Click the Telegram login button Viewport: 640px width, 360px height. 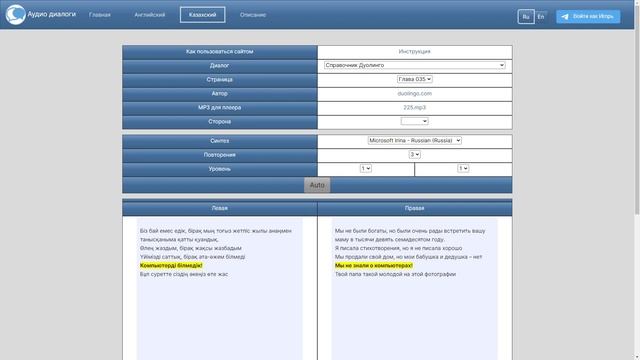(588, 16)
